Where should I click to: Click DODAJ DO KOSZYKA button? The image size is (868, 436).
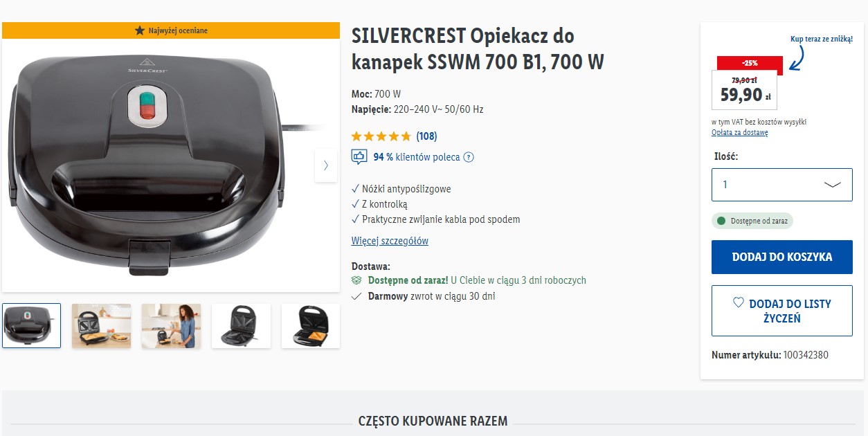coord(782,257)
